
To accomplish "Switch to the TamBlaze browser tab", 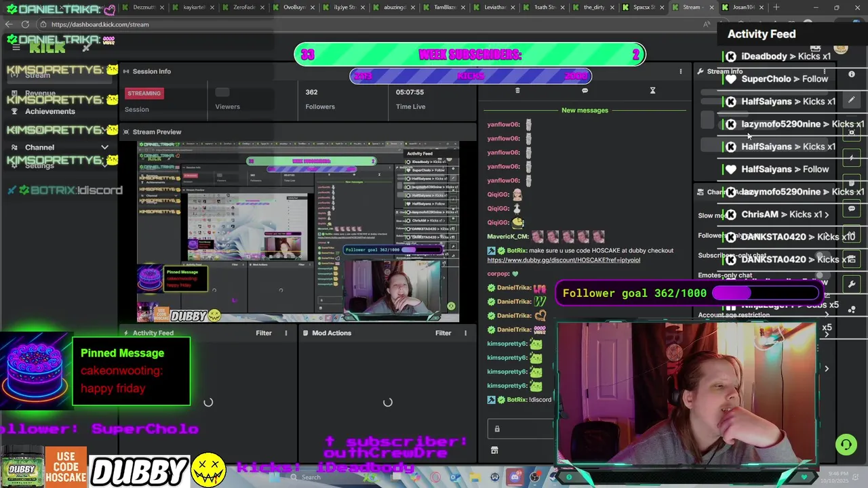I will click(x=444, y=7).
